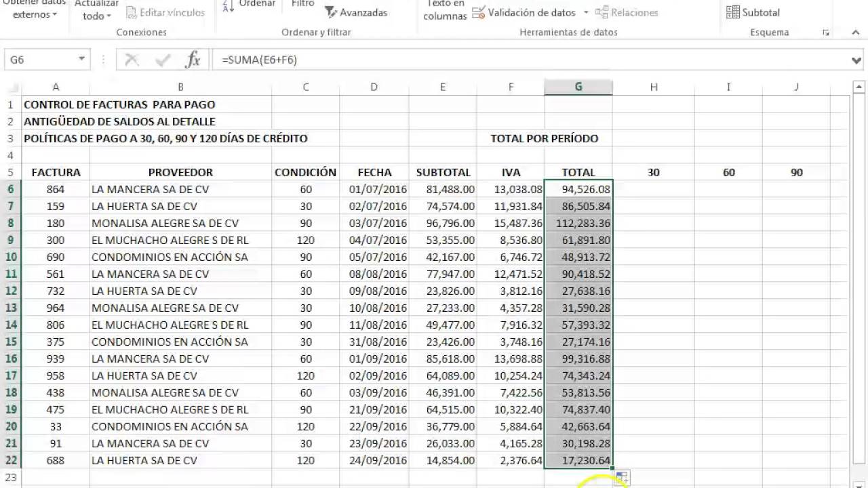The image size is (868, 488).
Task: Click total cell 94,526.08
Action: 578,189
